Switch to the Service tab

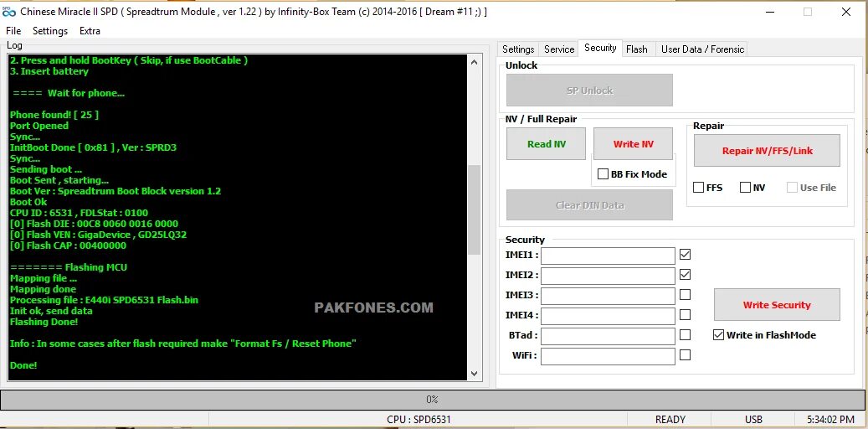click(x=559, y=49)
